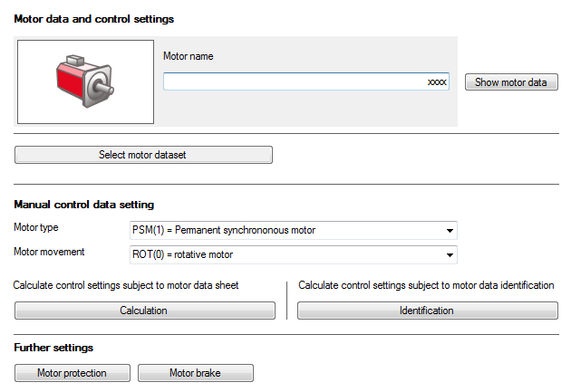
Task: Open Motor brake settings
Action: (195, 373)
